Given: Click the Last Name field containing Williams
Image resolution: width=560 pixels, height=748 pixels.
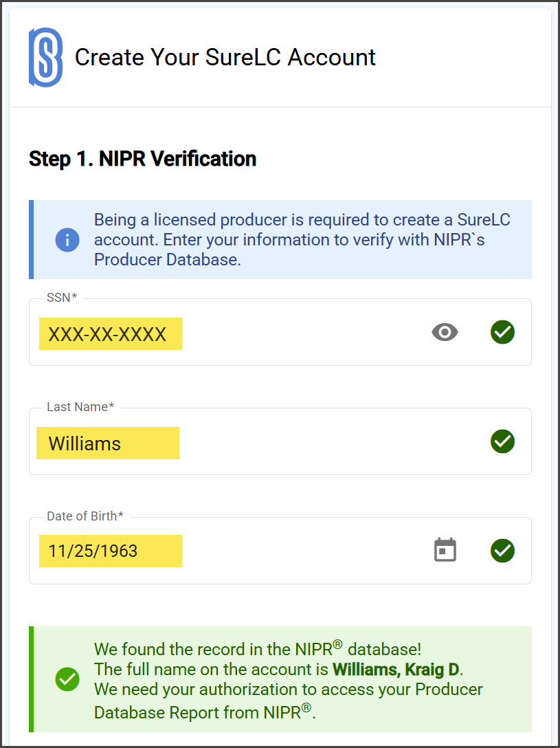Looking at the screenshot, I should coord(280,441).
